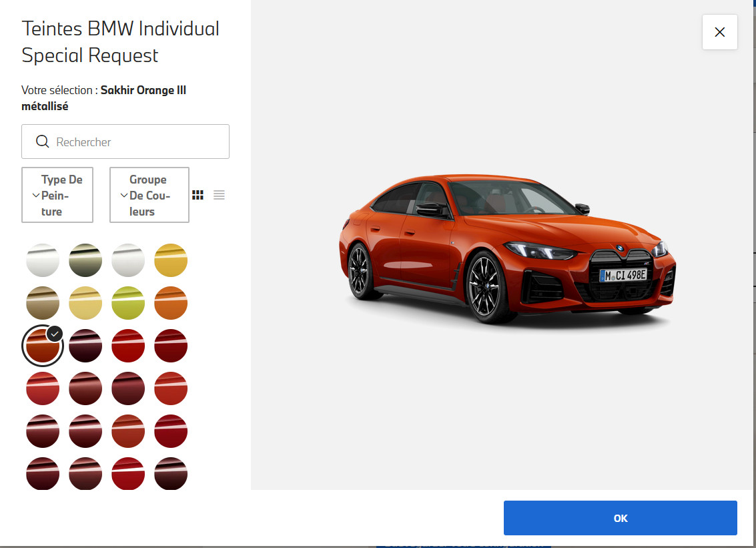The height and width of the screenshot is (548, 756).
Task: Click the Sakhir Orange III métallisé selection text
Action: tap(103, 98)
